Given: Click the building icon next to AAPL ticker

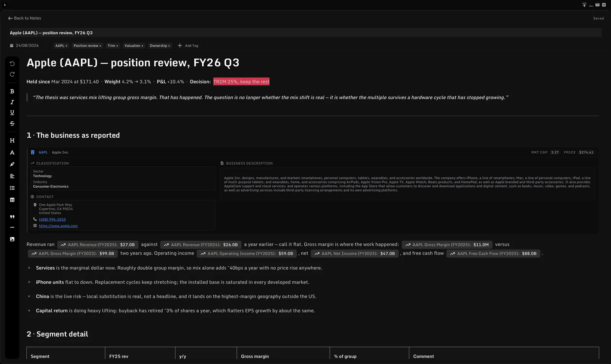Looking at the screenshot, I should (32, 152).
